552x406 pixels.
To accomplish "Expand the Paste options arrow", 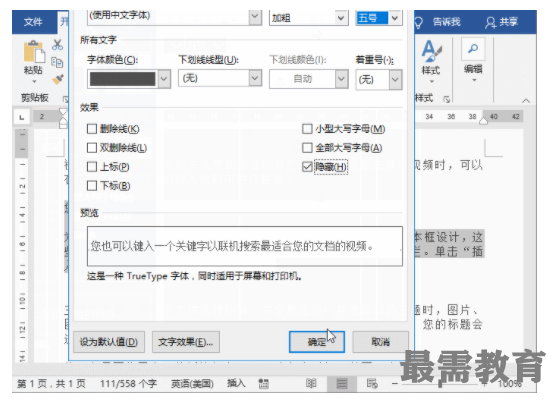I will pyautogui.click(x=34, y=82).
